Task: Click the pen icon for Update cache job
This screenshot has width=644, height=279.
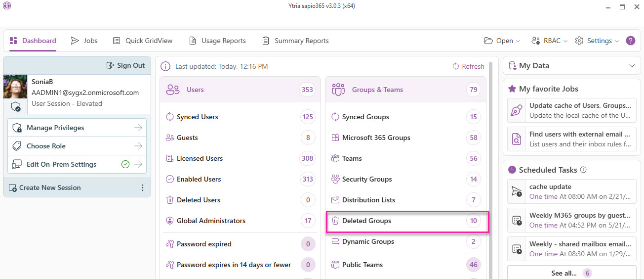Action: coord(517,110)
